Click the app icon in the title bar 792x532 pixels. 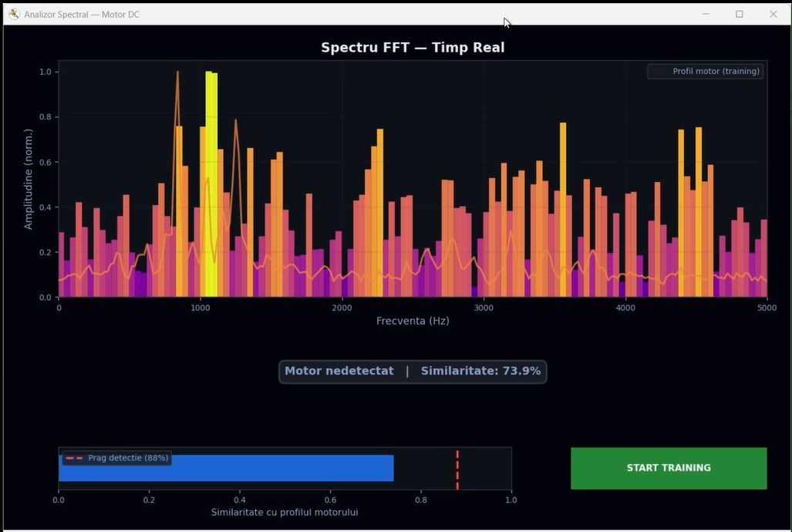point(13,14)
